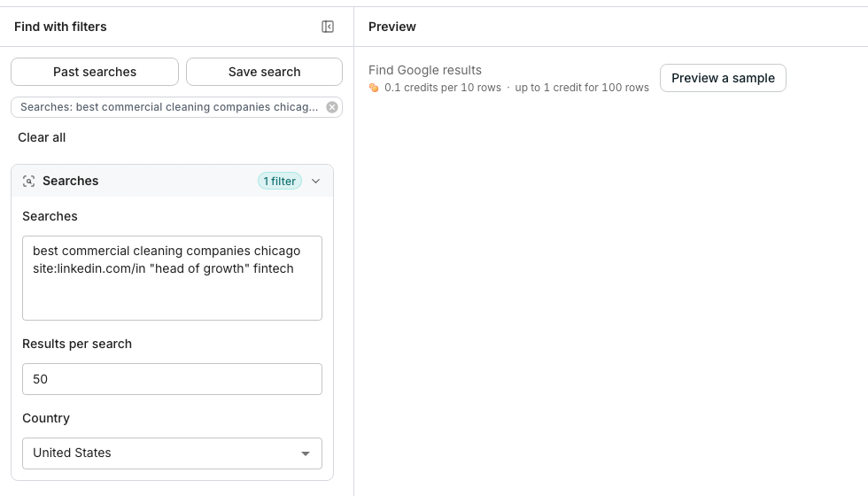Click the 1 filter badge
The width and height of the screenshot is (868, 496).
(x=280, y=181)
